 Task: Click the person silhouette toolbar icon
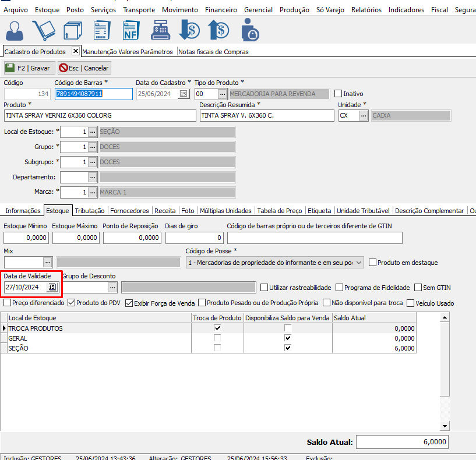coord(15,30)
